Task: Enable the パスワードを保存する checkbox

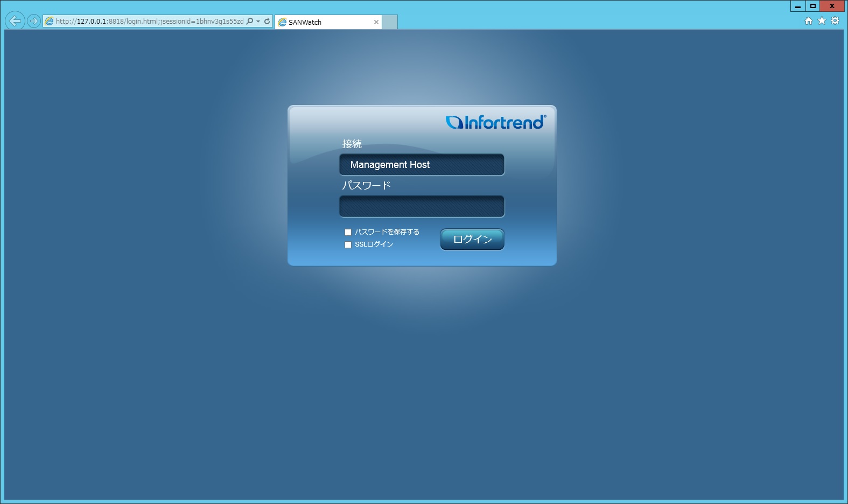Action: click(348, 233)
